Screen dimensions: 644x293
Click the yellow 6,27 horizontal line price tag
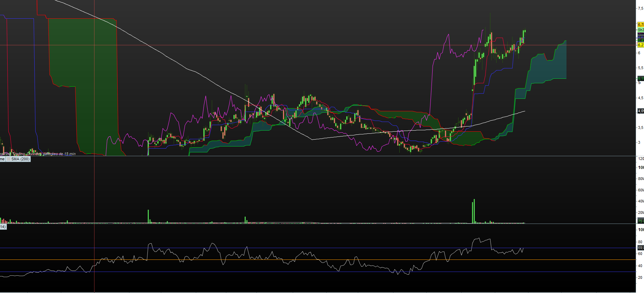pyautogui.click(x=641, y=45)
